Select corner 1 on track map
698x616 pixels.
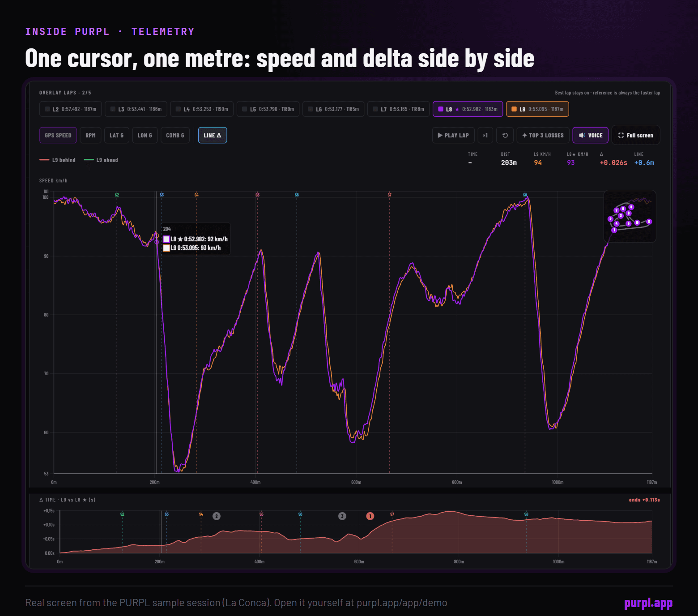tap(614, 230)
